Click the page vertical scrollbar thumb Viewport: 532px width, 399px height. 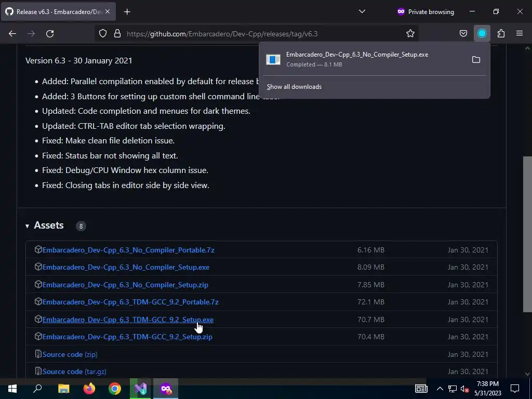click(528, 234)
